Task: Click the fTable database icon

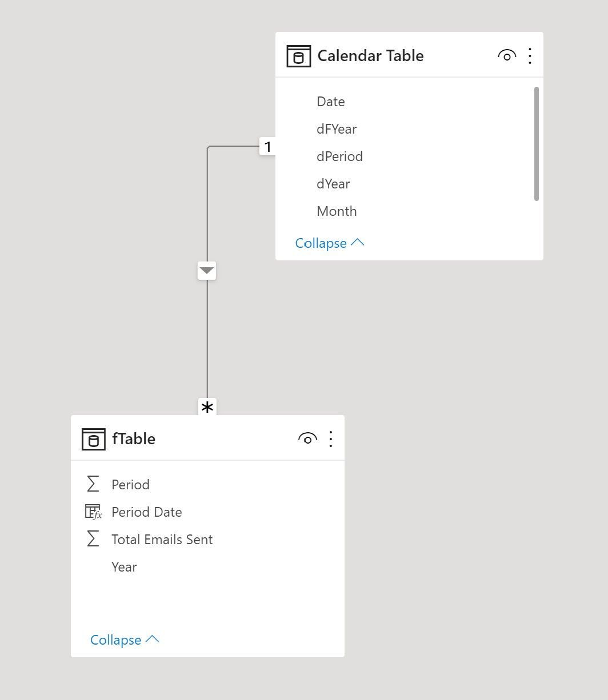Action: [94, 439]
